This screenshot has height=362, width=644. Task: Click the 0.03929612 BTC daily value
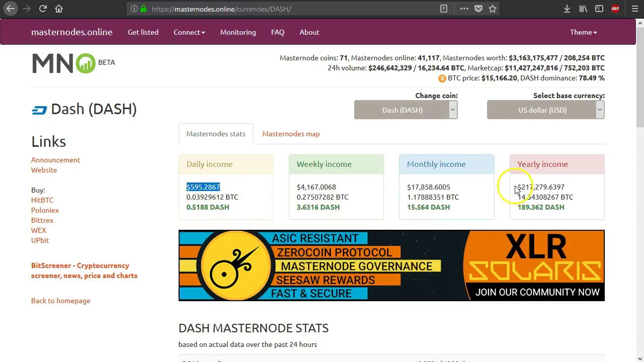click(212, 197)
